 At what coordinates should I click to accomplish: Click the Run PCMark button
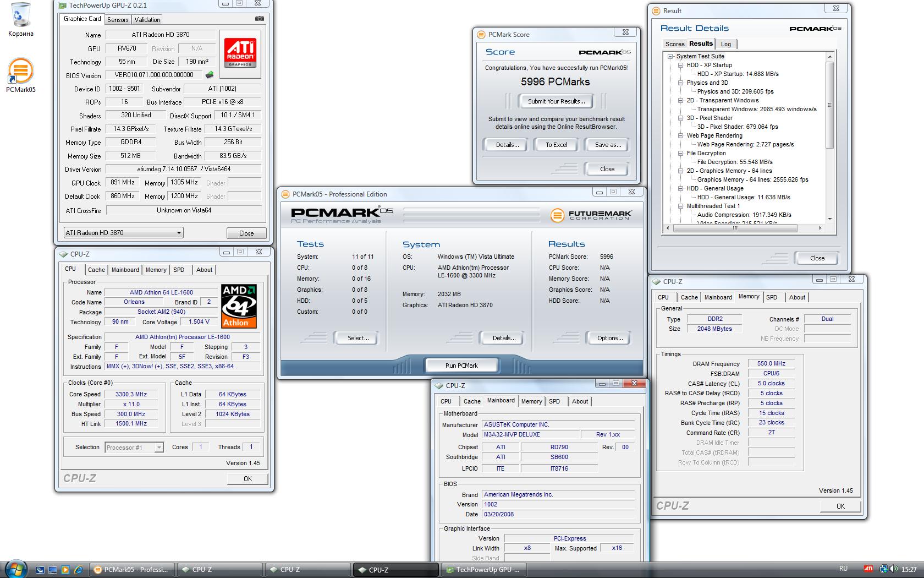click(461, 365)
